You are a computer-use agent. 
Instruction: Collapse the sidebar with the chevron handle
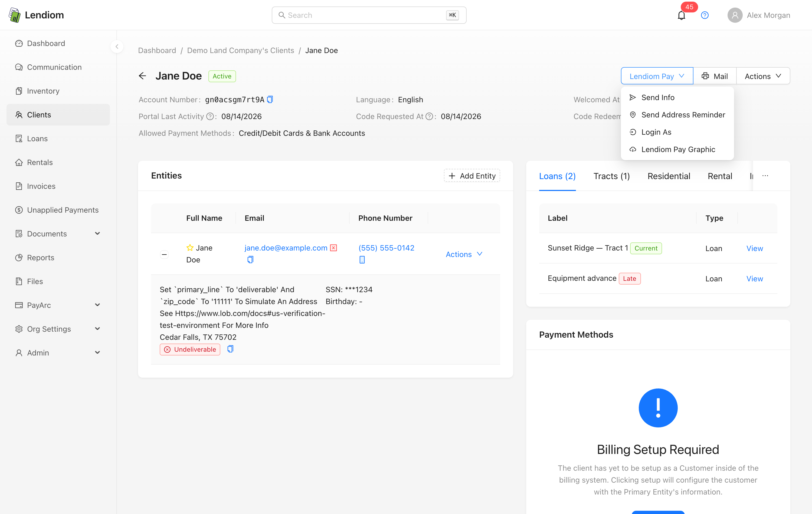tap(117, 47)
